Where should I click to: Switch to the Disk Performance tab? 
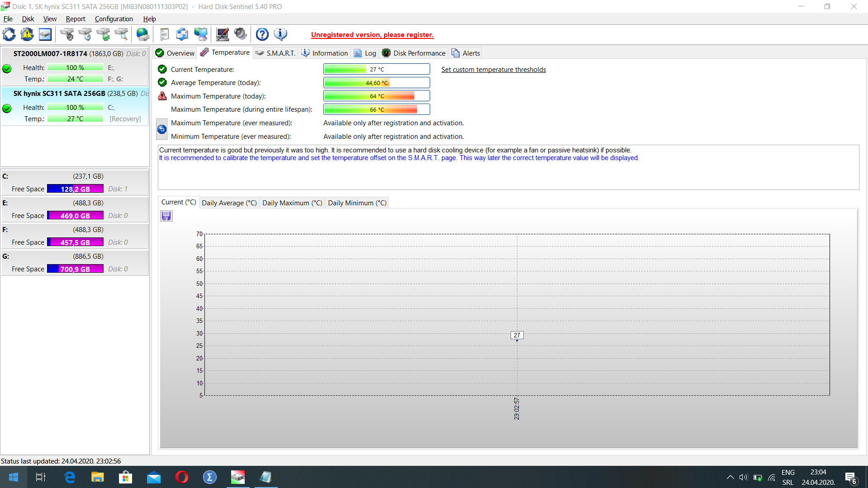413,53
